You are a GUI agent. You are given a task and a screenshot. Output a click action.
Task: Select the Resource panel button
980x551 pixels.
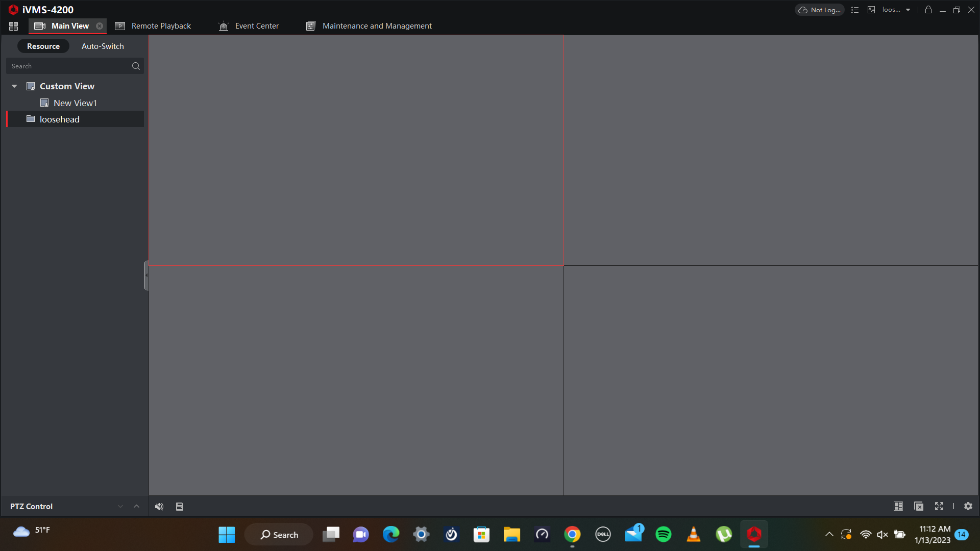point(43,46)
